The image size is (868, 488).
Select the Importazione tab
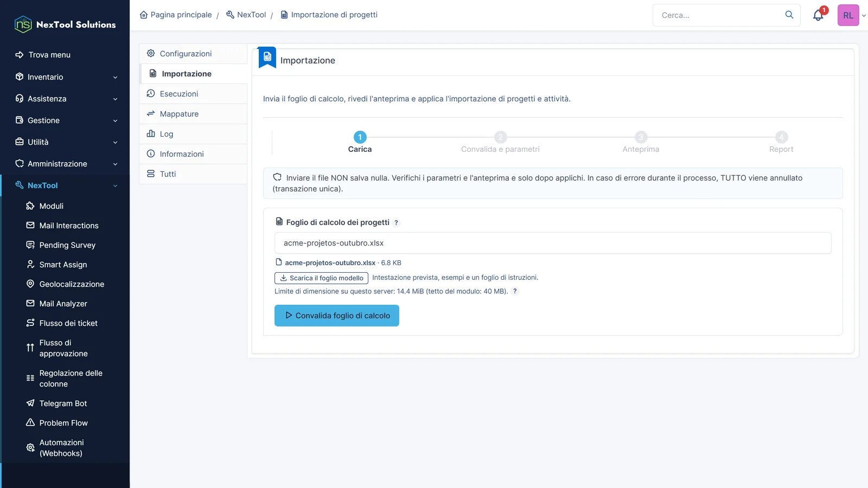coord(193,74)
